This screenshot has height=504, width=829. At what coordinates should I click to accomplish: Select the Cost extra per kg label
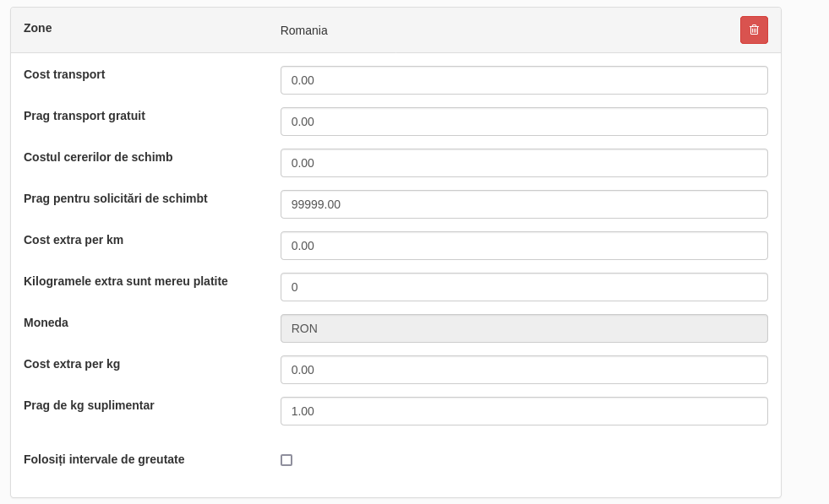72,364
